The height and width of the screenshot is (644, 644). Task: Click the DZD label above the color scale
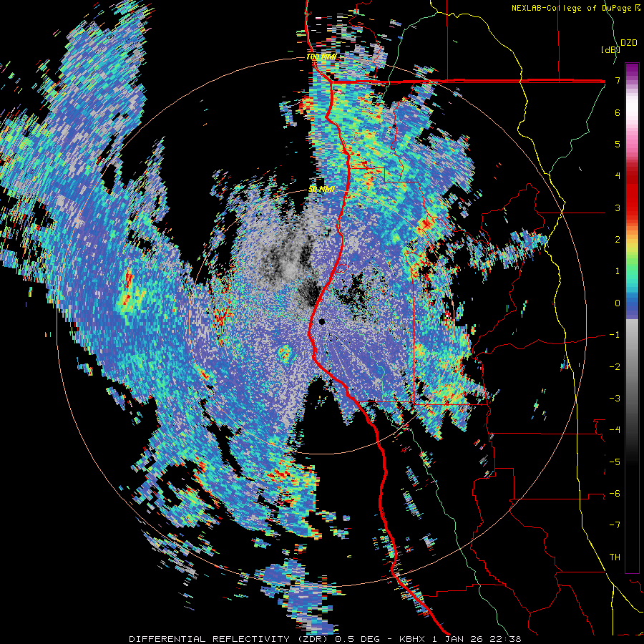coord(628,43)
